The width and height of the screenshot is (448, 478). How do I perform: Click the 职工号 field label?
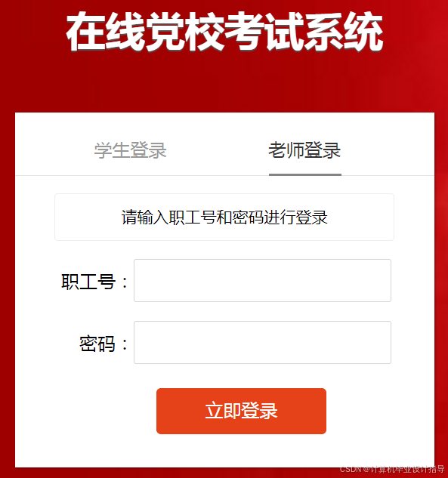pos(88,282)
